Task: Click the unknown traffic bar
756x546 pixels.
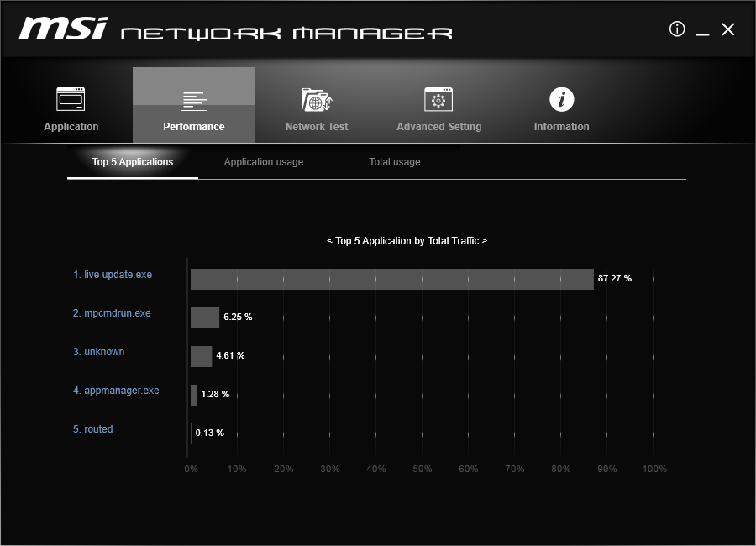Action: (201, 356)
